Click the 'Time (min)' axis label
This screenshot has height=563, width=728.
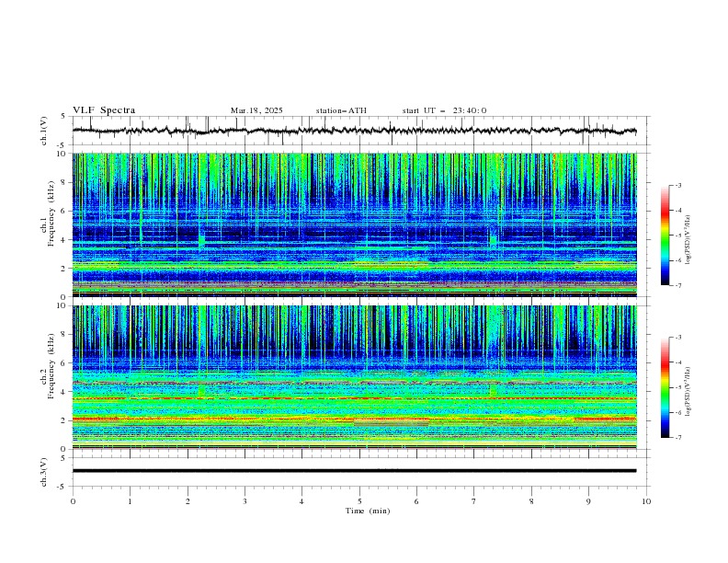[368, 511]
